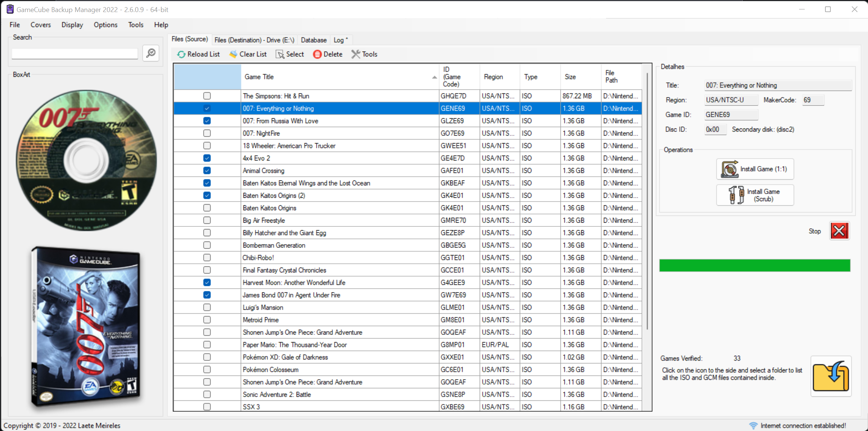Open the Log tab

(339, 40)
